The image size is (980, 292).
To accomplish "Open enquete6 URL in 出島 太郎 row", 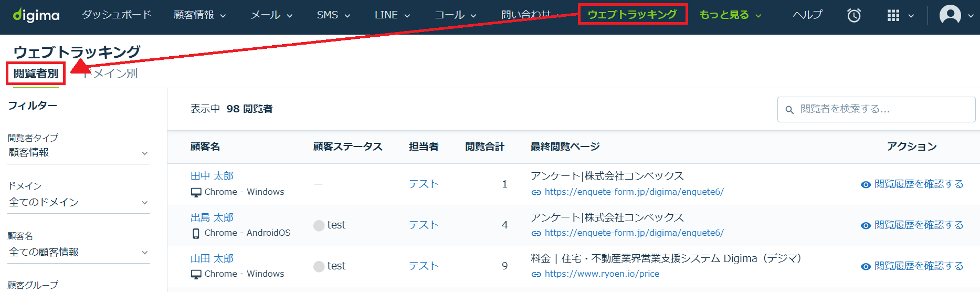I will [x=634, y=233].
